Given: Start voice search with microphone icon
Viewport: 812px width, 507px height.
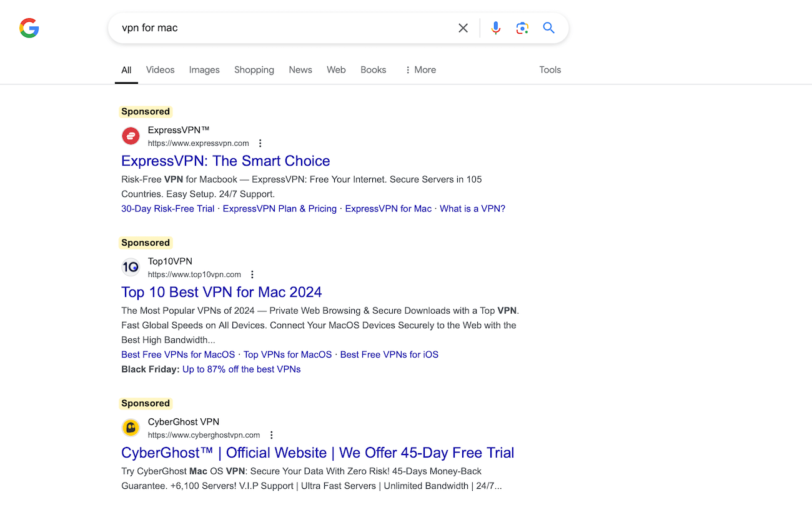Looking at the screenshot, I should (496, 28).
